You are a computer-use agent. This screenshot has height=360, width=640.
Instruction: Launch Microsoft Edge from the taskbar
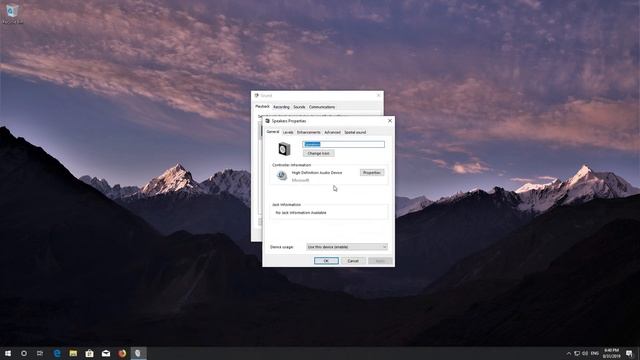(x=57, y=353)
